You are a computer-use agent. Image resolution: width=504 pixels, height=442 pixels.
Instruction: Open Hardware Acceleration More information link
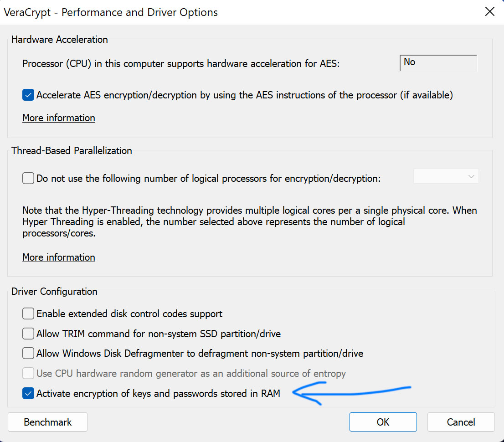tap(58, 118)
